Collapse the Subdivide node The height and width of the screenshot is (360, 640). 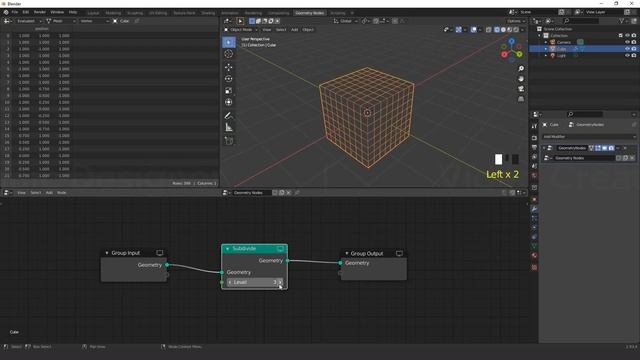(x=227, y=249)
